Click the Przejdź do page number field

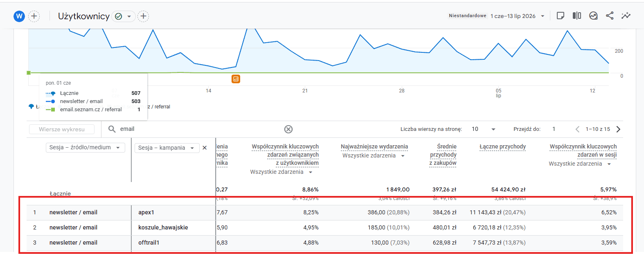point(554,129)
